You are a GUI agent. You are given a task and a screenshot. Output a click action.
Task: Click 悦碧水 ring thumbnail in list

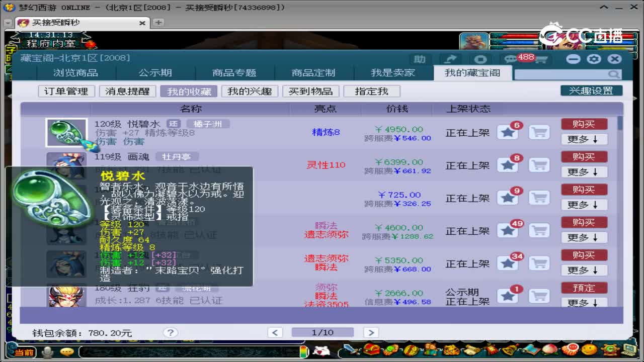pos(66,133)
